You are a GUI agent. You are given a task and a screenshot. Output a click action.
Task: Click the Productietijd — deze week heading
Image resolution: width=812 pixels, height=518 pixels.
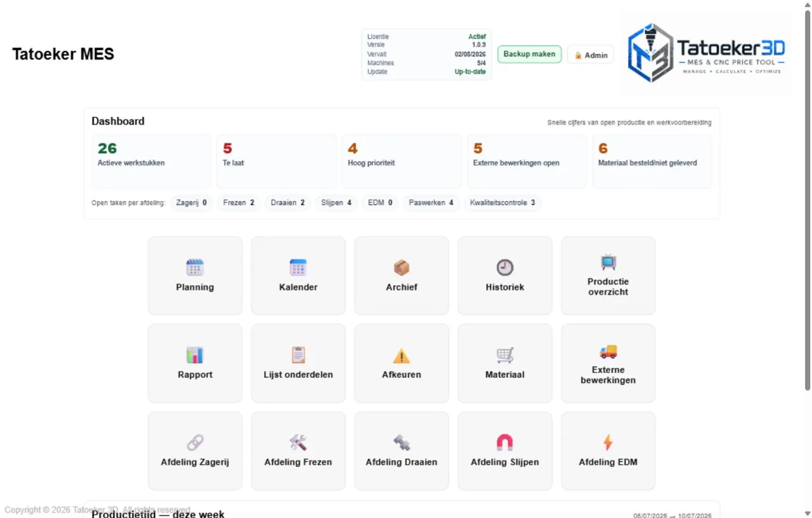click(x=158, y=514)
